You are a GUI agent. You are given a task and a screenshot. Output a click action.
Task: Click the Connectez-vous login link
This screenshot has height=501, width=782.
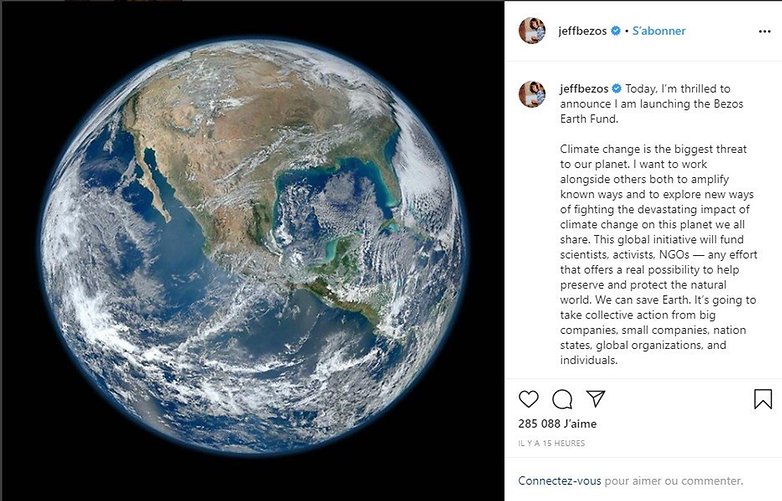(560, 481)
